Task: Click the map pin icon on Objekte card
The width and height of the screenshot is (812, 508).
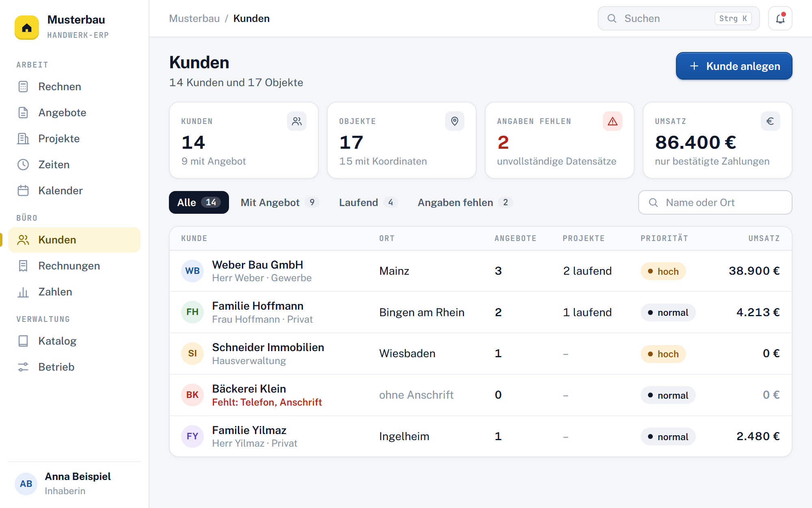Action: point(455,121)
